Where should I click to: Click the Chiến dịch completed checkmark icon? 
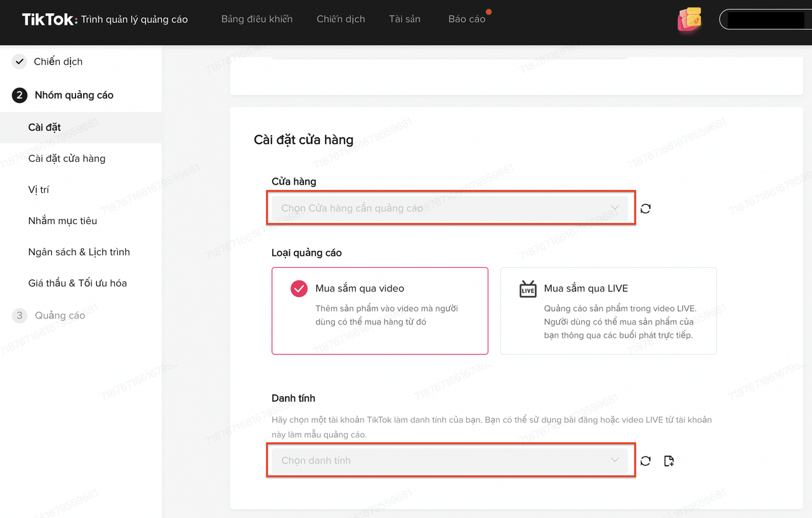coord(20,62)
